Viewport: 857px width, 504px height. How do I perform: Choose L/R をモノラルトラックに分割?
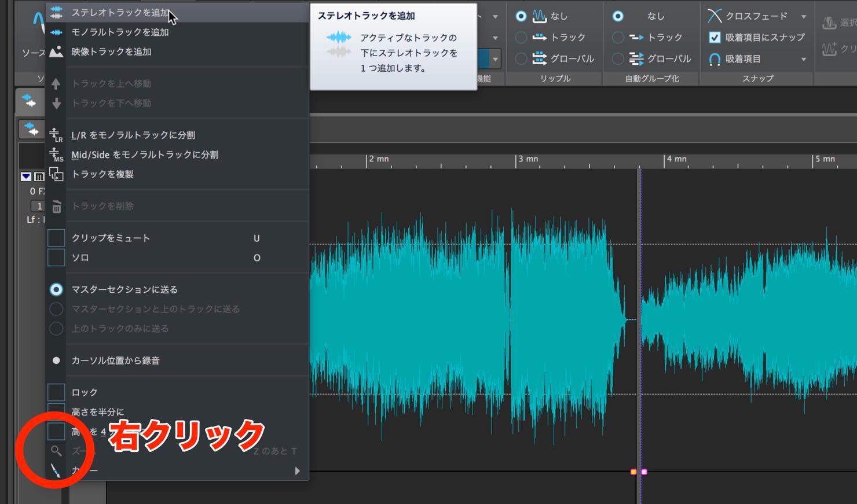tap(177, 135)
